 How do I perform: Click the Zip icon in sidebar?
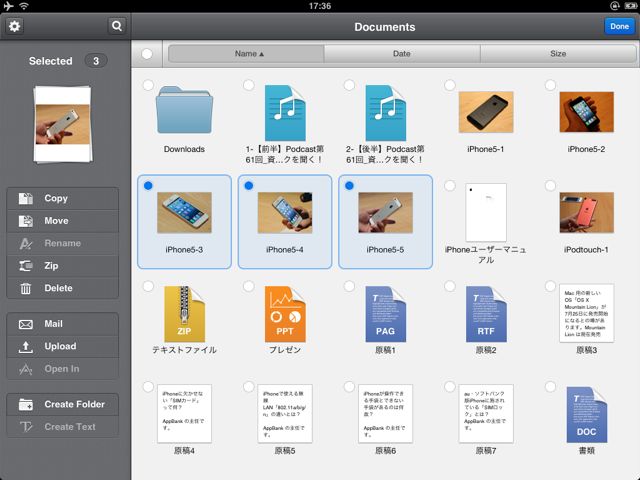26,266
